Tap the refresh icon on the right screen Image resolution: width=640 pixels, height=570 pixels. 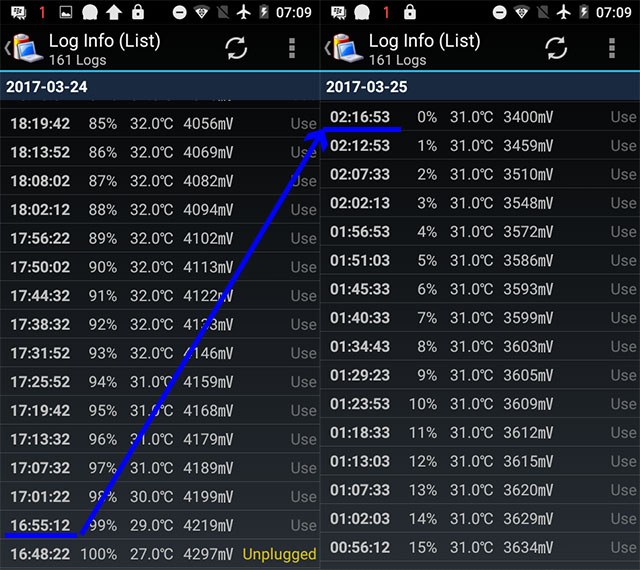[556, 48]
